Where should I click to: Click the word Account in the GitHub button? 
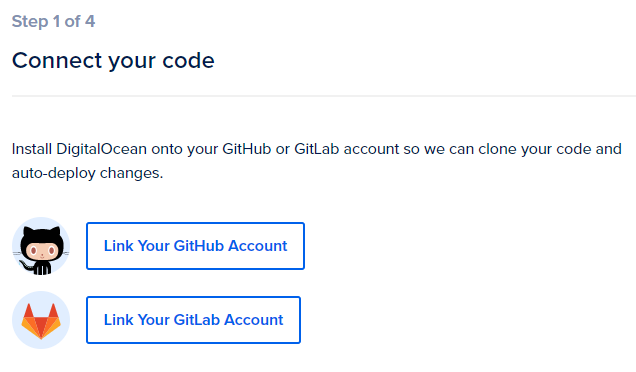[x=258, y=246]
